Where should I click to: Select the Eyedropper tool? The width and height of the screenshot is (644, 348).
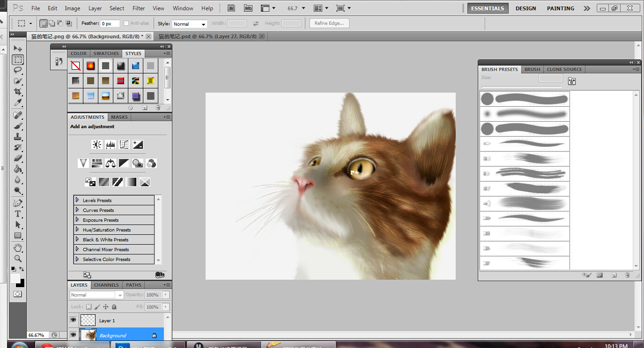tap(18, 102)
